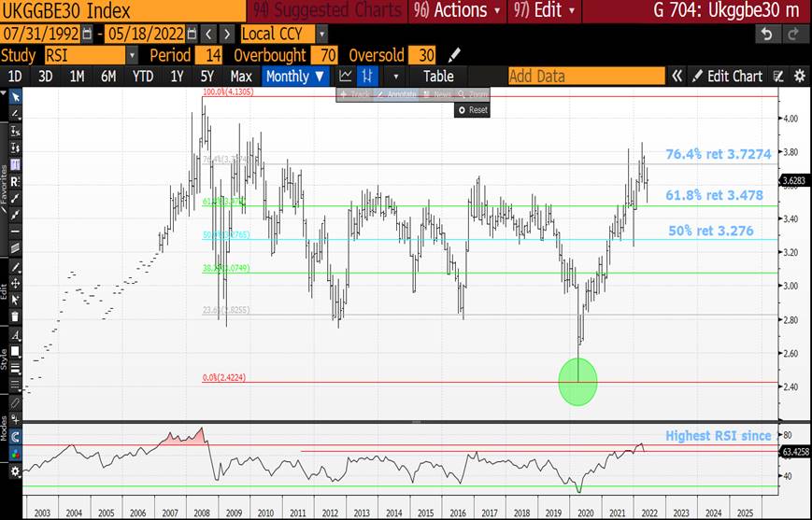Toggle the bar chart type button

point(369,77)
